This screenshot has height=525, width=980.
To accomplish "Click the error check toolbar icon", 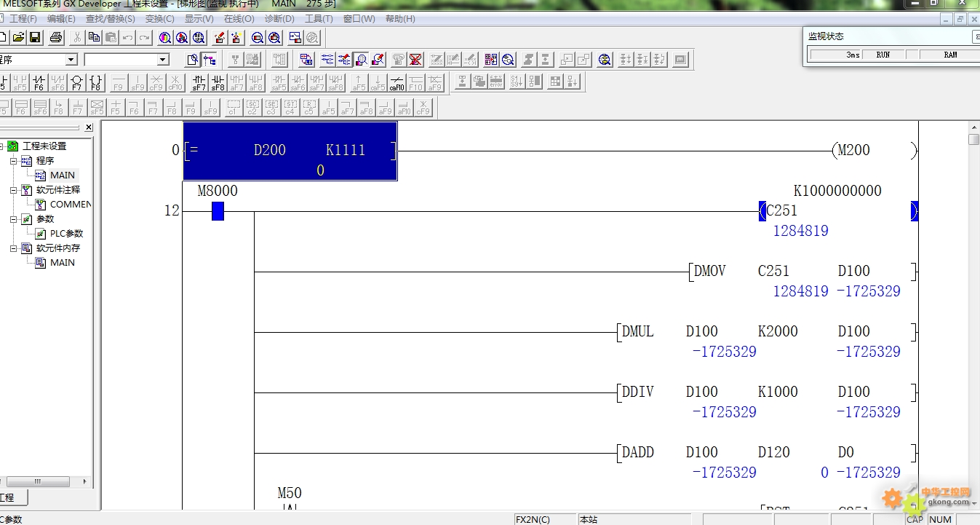I will [496, 82].
